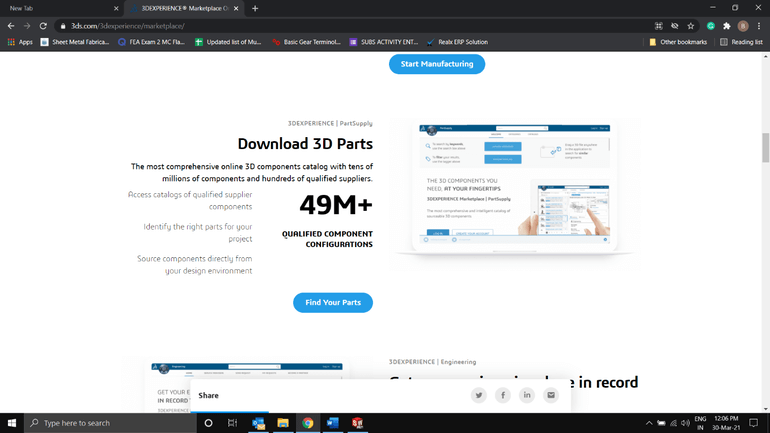Click the crossed-eye icon in address bar

(x=675, y=26)
